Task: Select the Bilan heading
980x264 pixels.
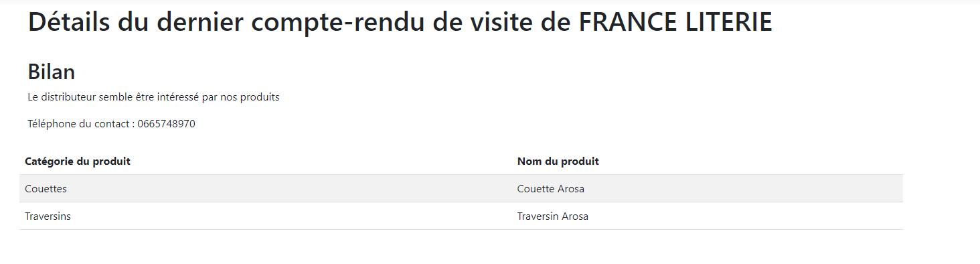Action: [x=52, y=72]
